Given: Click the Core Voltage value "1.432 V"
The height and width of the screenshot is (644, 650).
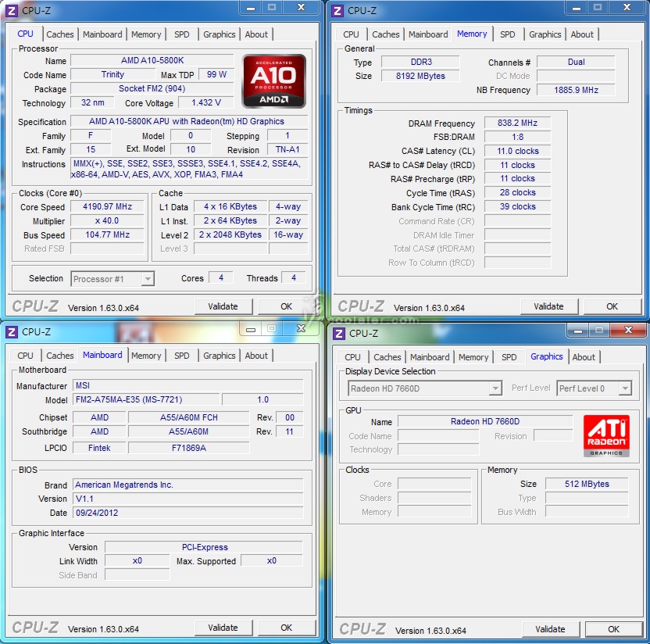Looking at the screenshot, I should coord(206,103).
